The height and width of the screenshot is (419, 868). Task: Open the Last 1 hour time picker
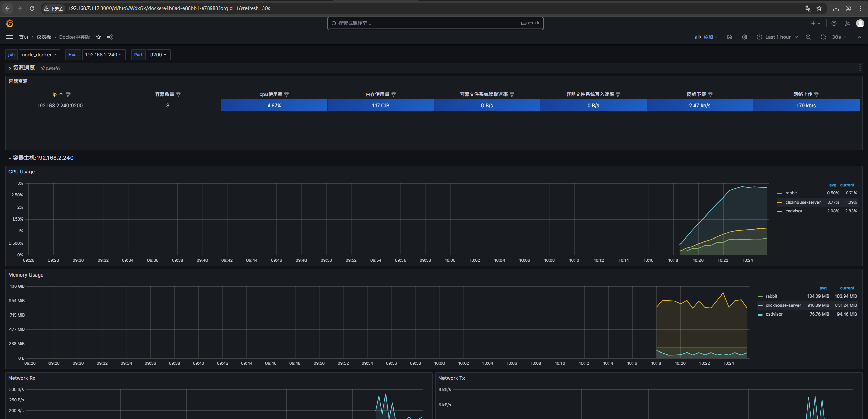pos(778,37)
